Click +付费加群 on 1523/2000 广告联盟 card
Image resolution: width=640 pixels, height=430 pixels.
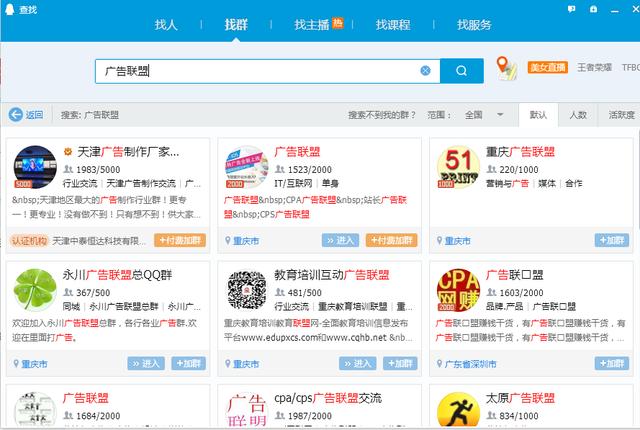[391, 241]
